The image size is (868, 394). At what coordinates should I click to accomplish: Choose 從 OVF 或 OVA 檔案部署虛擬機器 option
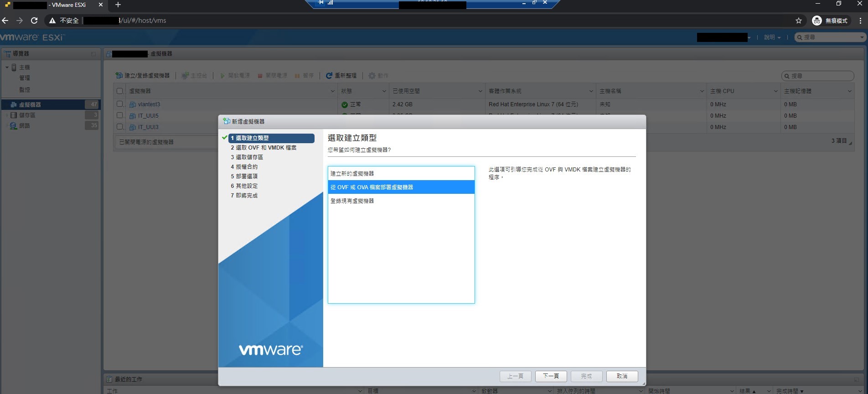coord(401,187)
